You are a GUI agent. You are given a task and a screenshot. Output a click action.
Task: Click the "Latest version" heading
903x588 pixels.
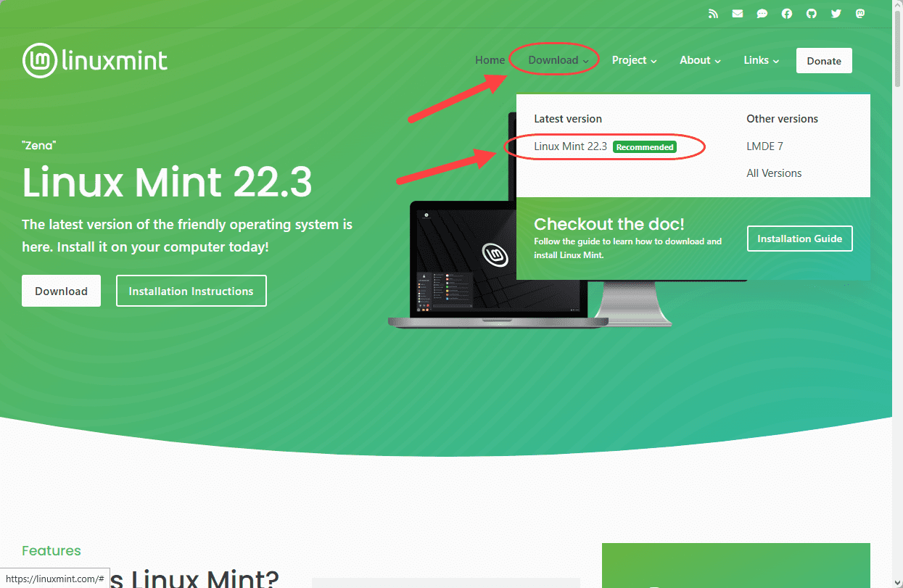coord(568,119)
